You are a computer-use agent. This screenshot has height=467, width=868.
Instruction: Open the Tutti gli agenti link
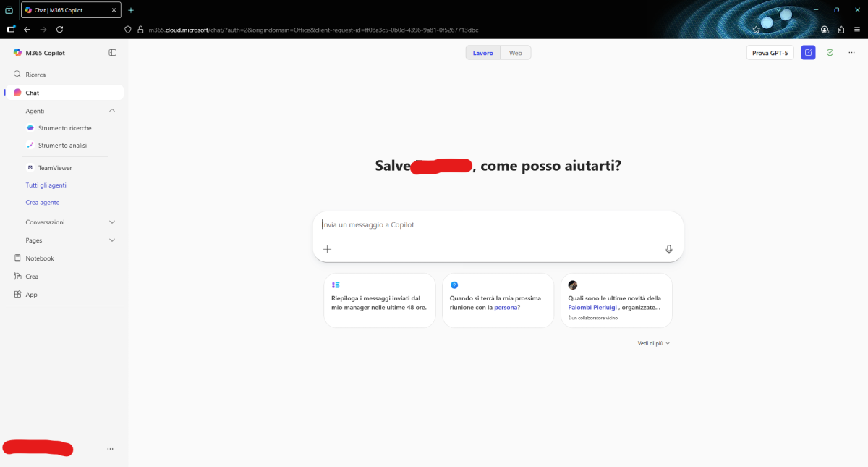(x=46, y=185)
